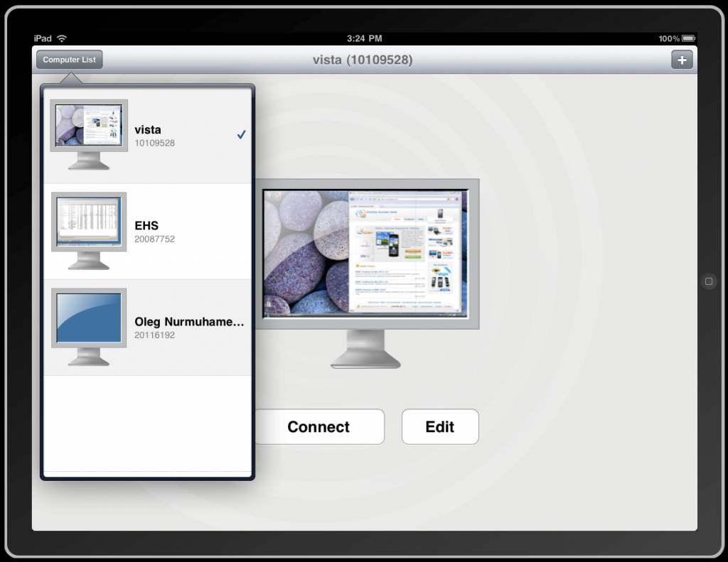Image resolution: width=728 pixels, height=562 pixels.
Task: Tap the plus button to add computer
Action: [682, 60]
